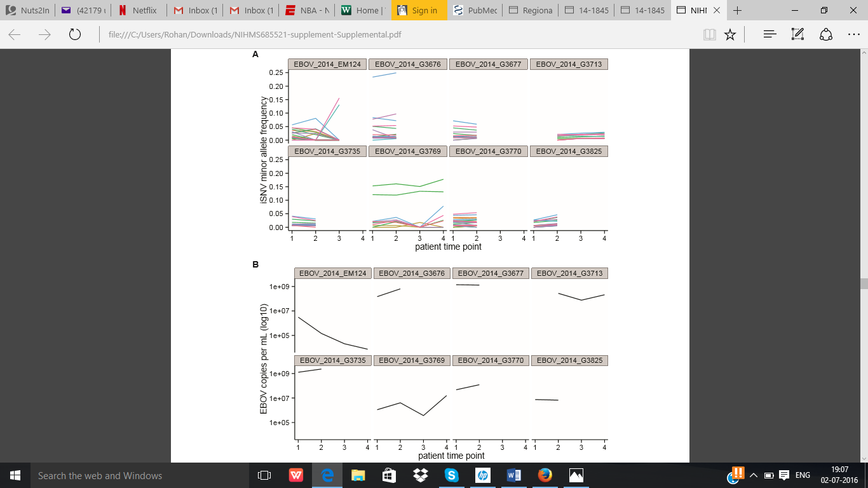
Task: Open the Hub (favorites and history)
Action: 770,35
